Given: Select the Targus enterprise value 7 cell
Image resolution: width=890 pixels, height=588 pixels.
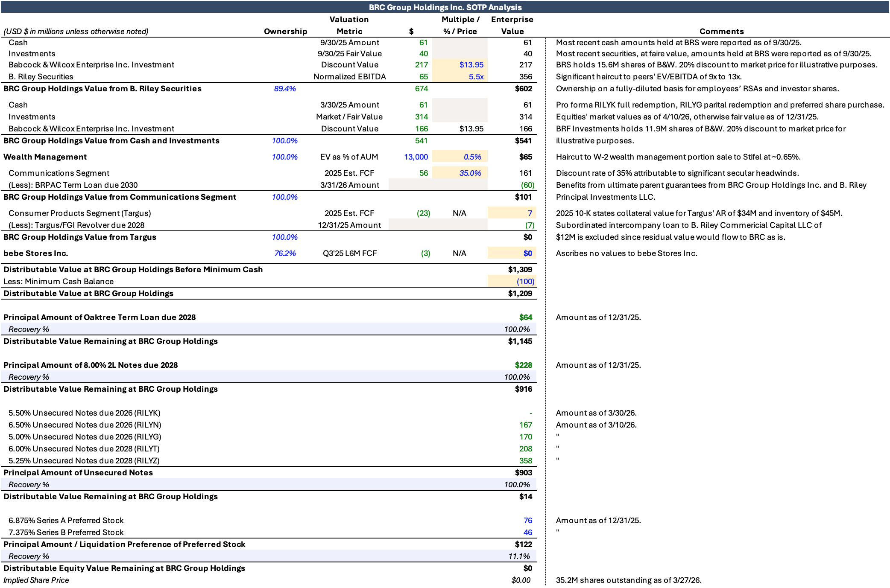Looking at the screenshot, I should (530, 213).
